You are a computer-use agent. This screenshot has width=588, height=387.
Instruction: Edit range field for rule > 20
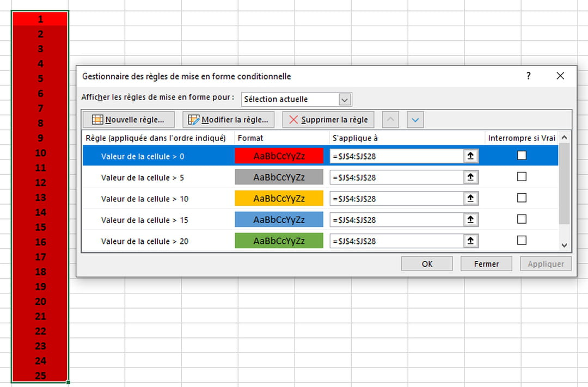tap(396, 241)
